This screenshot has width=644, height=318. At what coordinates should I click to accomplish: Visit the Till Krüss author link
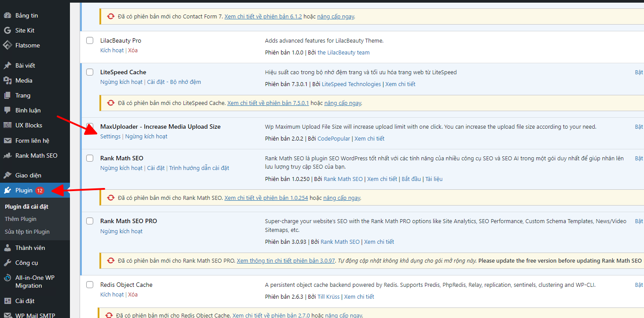[x=329, y=296]
